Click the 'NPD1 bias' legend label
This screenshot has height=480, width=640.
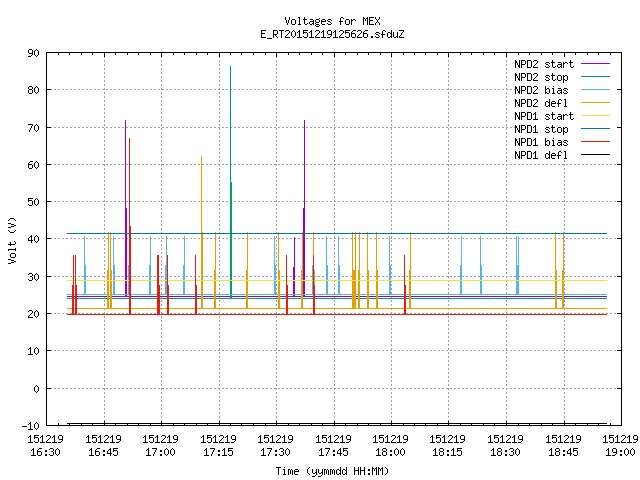click(x=541, y=142)
